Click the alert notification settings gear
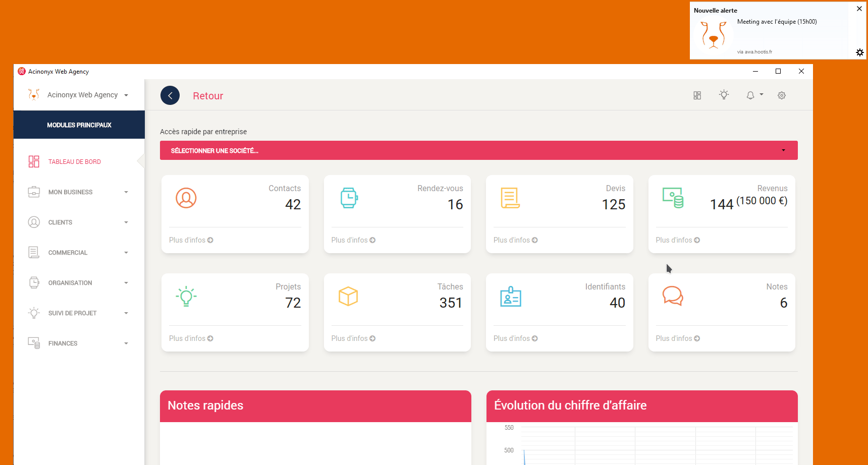Image resolution: width=868 pixels, height=465 pixels. (860, 52)
